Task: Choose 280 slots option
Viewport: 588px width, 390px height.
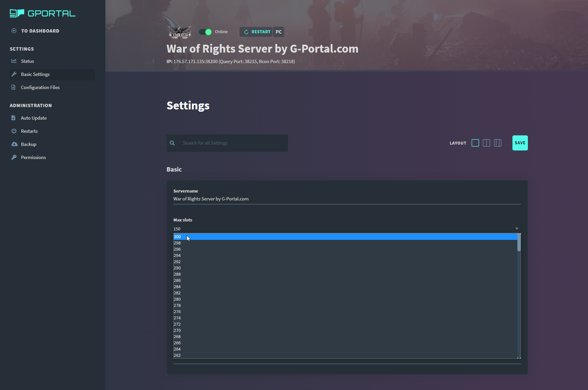Action: [345, 299]
